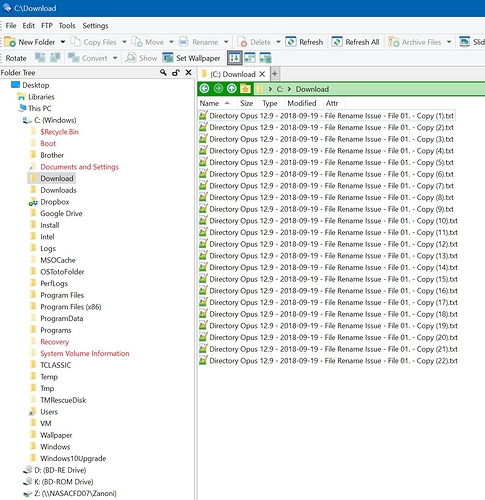Open the Folder Tree search magnifier
Viewport: 485px width, 500px height.
click(x=163, y=72)
